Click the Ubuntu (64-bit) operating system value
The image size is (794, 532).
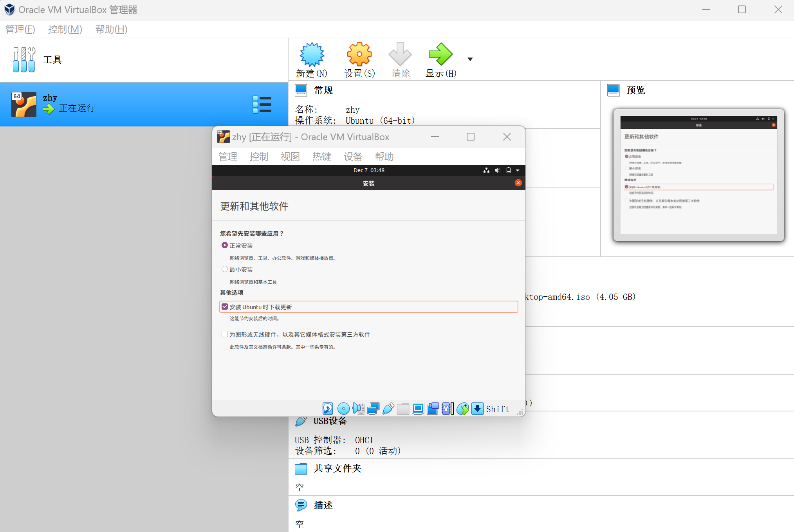pos(380,121)
